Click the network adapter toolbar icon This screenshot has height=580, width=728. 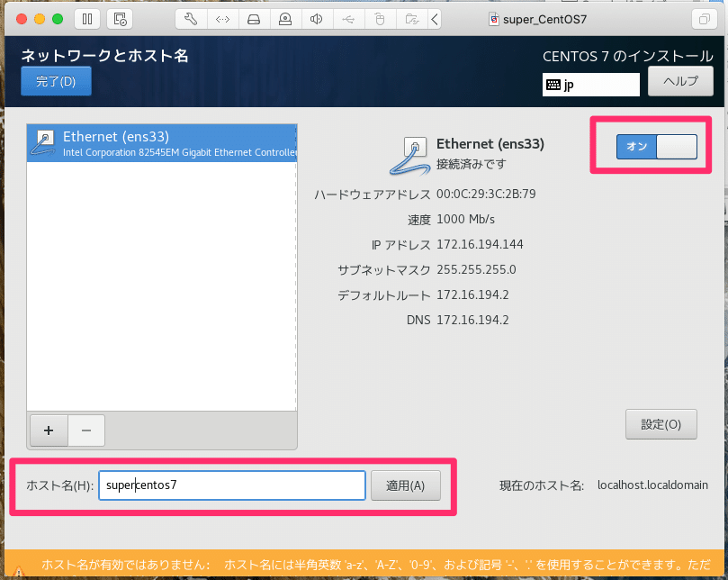[222, 19]
